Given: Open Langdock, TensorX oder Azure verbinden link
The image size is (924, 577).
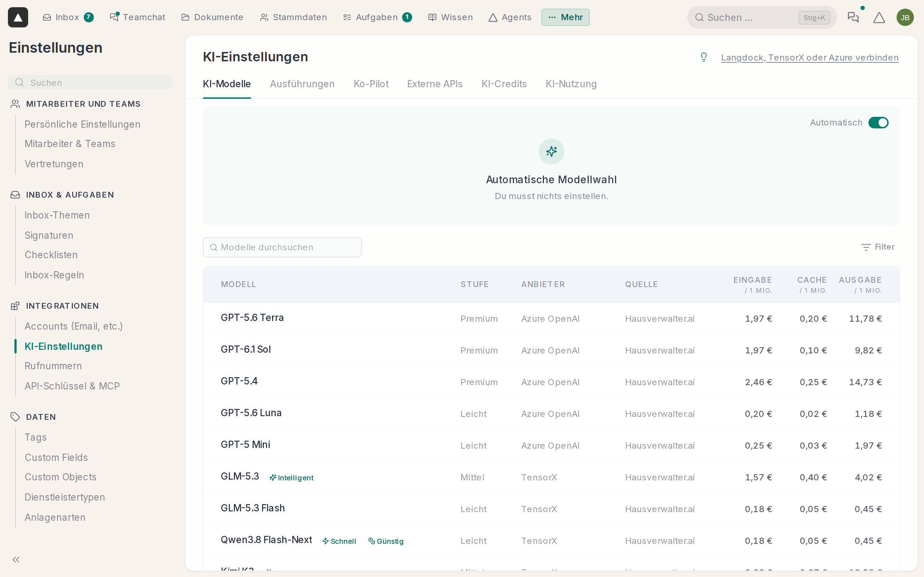Looking at the screenshot, I should pyautogui.click(x=810, y=58).
